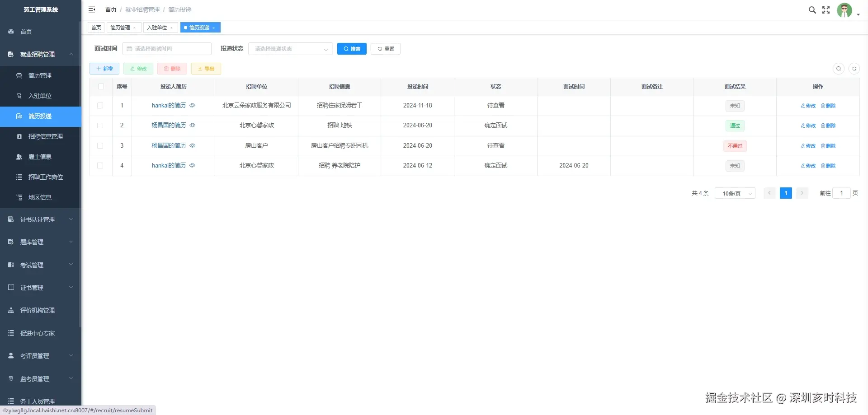Click the 通过 result tag in row 2
Screen dimensions: 868x415
pos(735,126)
